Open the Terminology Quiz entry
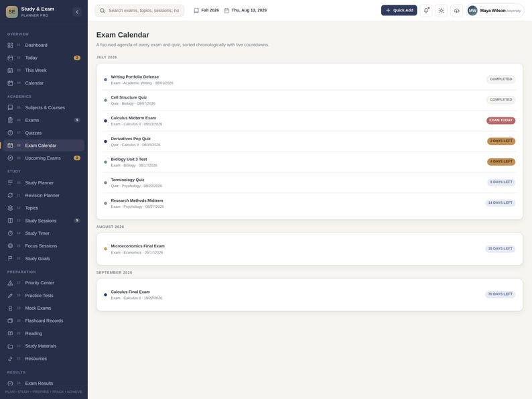 (x=310, y=182)
